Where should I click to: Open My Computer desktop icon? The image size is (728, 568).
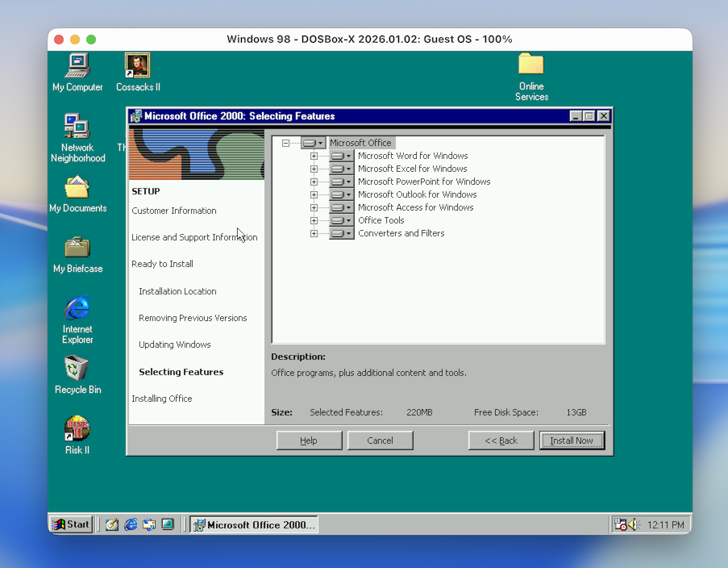pyautogui.click(x=77, y=73)
